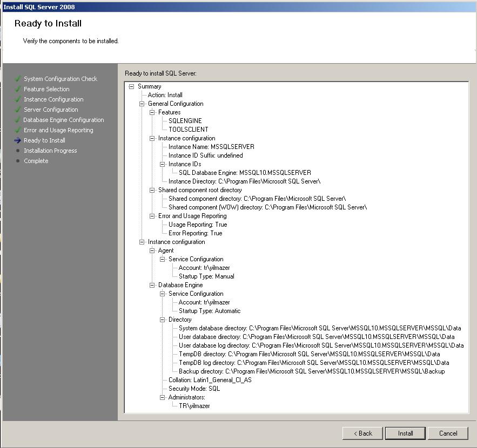The width and height of the screenshot is (477, 448).
Task: Click green checkmark beside Feature Selection
Action: point(18,89)
